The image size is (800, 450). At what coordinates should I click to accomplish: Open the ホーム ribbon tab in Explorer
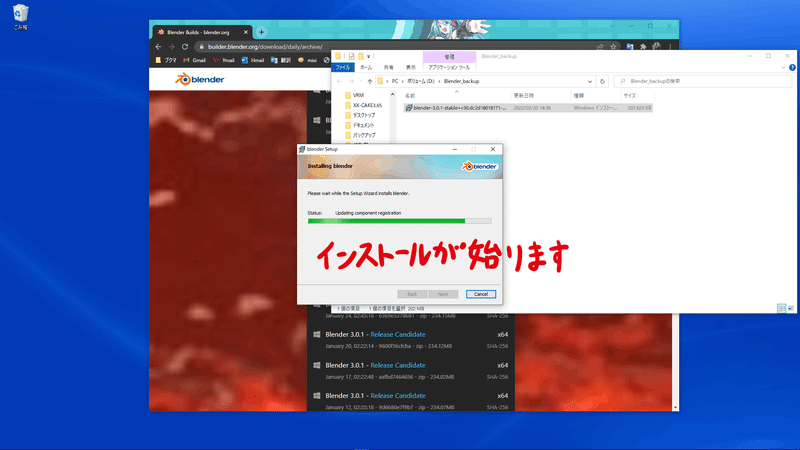point(366,67)
